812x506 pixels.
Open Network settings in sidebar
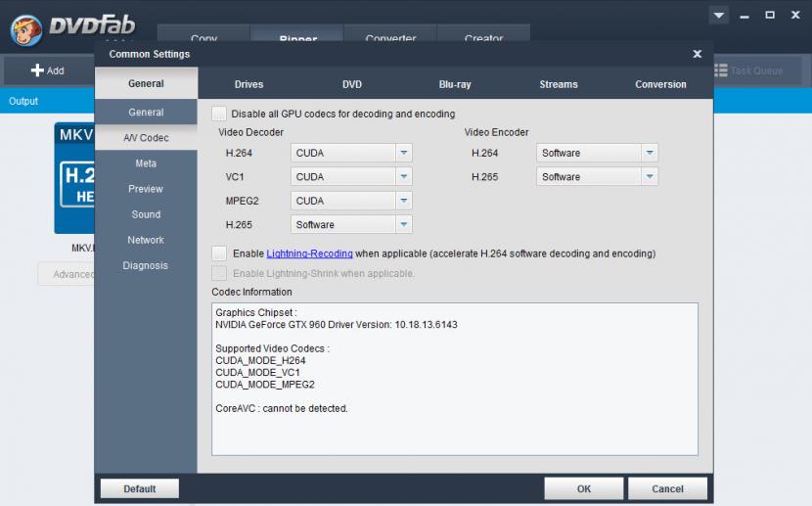click(x=146, y=240)
